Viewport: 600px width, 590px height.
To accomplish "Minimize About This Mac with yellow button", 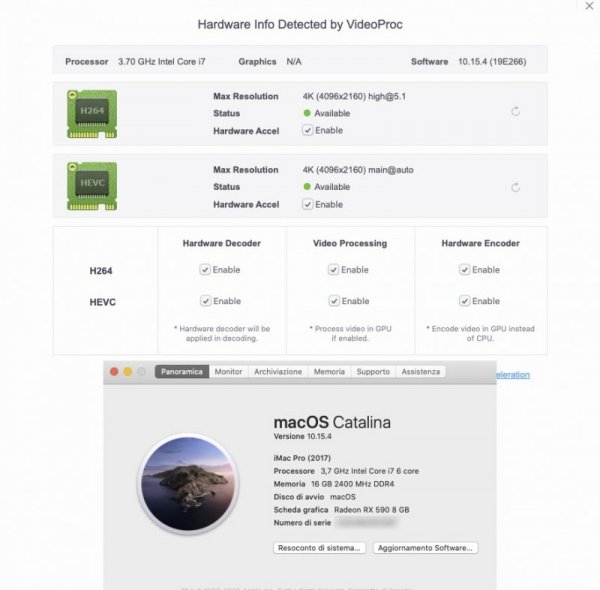I will (x=128, y=372).
